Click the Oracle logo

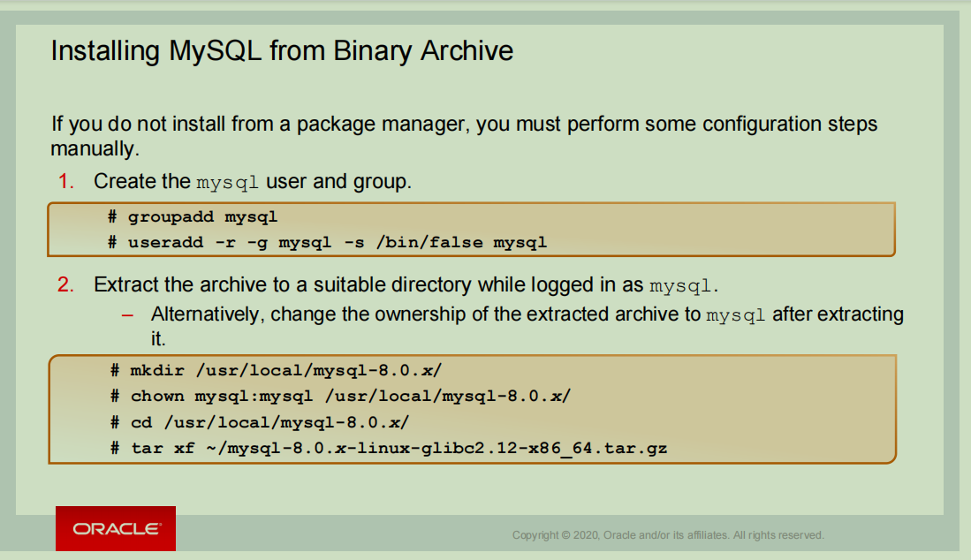pyautogui.click(x=116, y=528)
